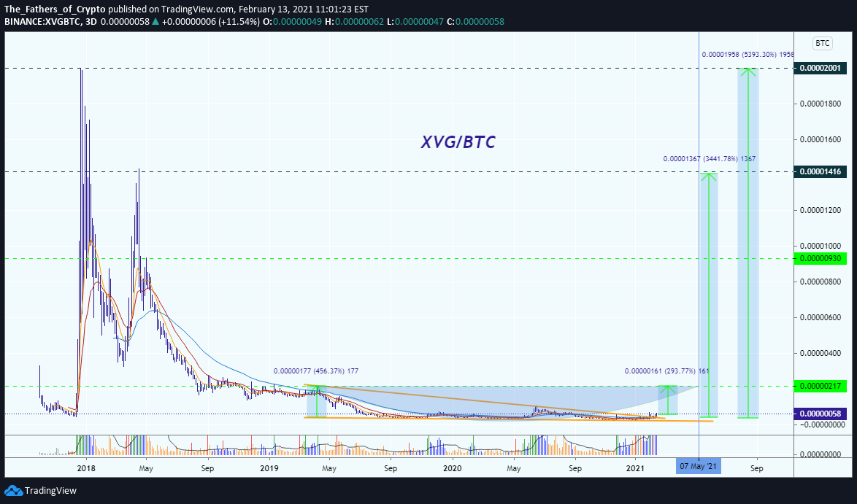This screenshot has height=504, width=857.
Task: Click the 0.00002001 price label
Action: (820, 69)
